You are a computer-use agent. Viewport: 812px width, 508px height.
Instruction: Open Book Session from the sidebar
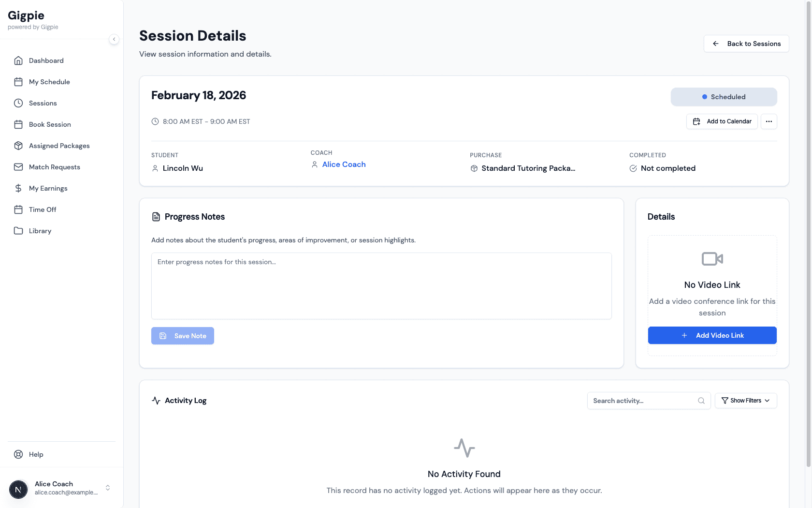click(x=50, y=124)
